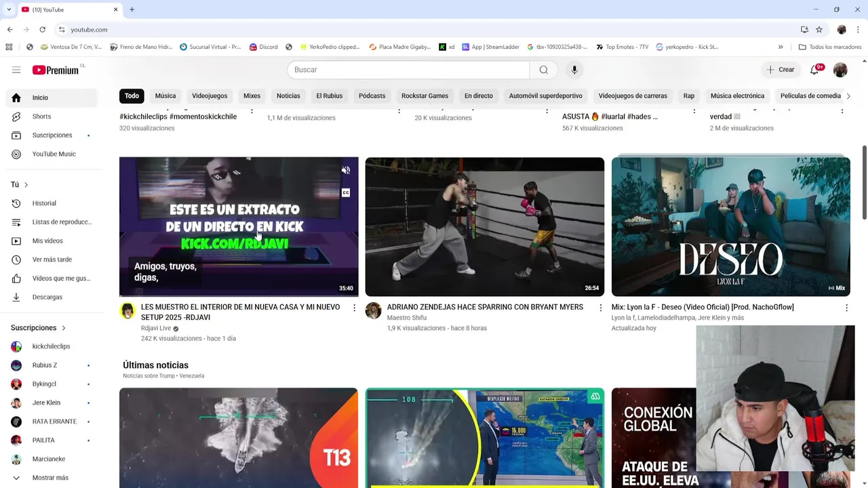
Task: Open Listas de reproducción in sidebar
Action: (x=52, y=222)
